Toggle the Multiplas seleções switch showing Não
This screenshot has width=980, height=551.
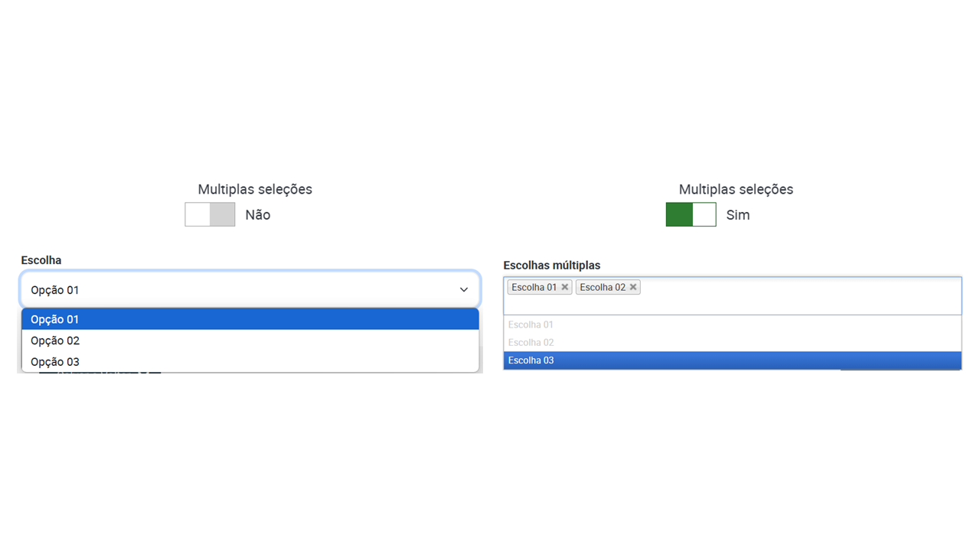210,215
